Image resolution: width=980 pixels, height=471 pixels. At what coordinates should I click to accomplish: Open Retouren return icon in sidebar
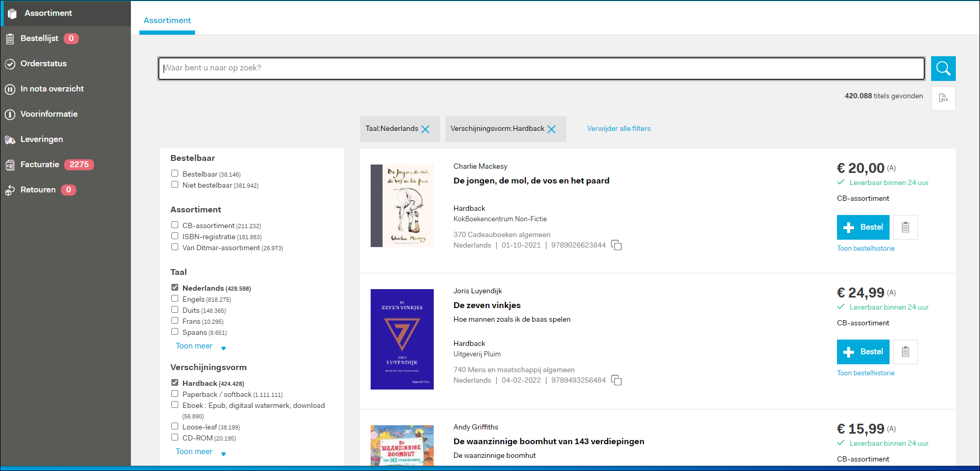click(10, 190)
